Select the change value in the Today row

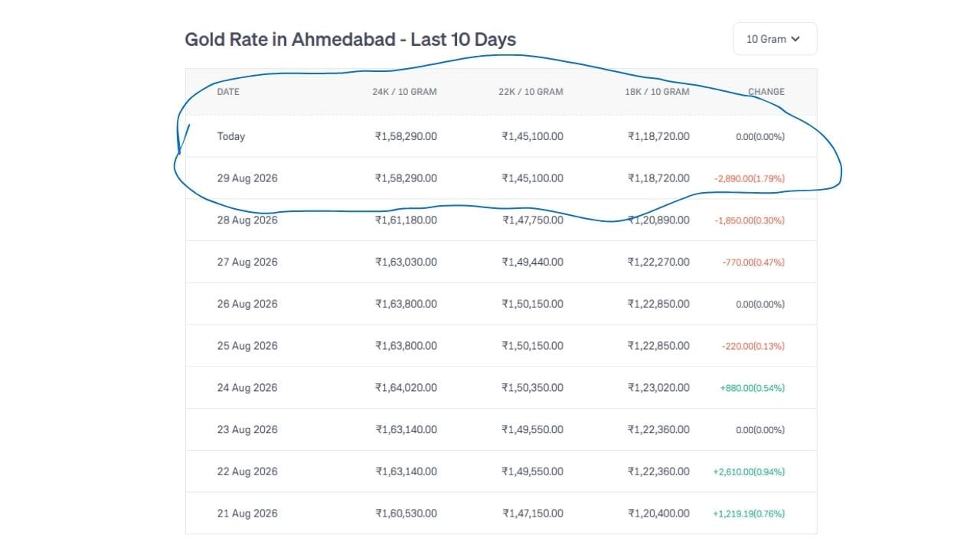click(x=760, y=137)
